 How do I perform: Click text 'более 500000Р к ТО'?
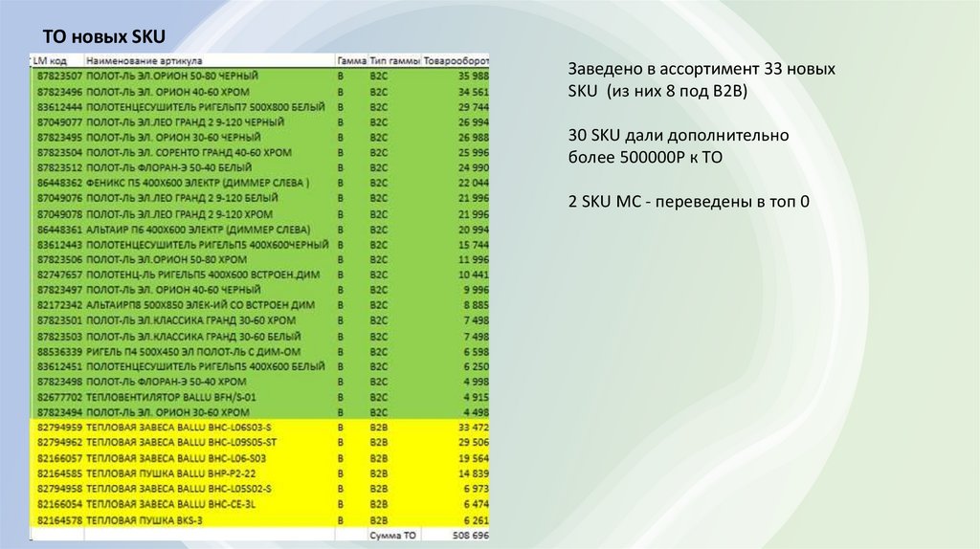click(x=645, y=158)
